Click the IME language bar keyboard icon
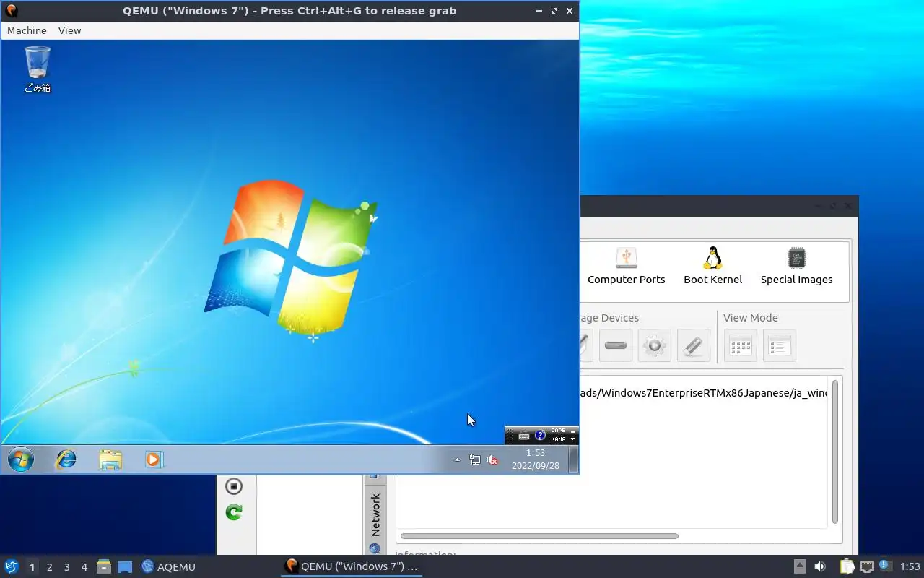The image size is (924, 578). tap(524, 436)
